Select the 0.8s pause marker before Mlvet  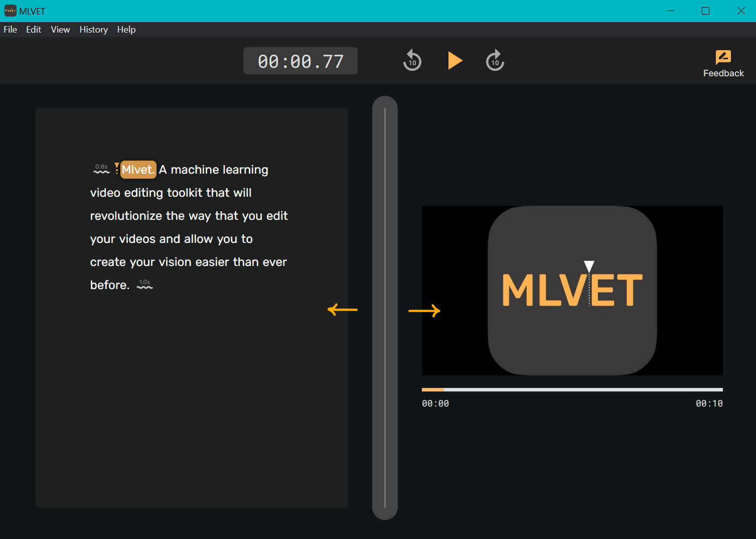point(101,169)
